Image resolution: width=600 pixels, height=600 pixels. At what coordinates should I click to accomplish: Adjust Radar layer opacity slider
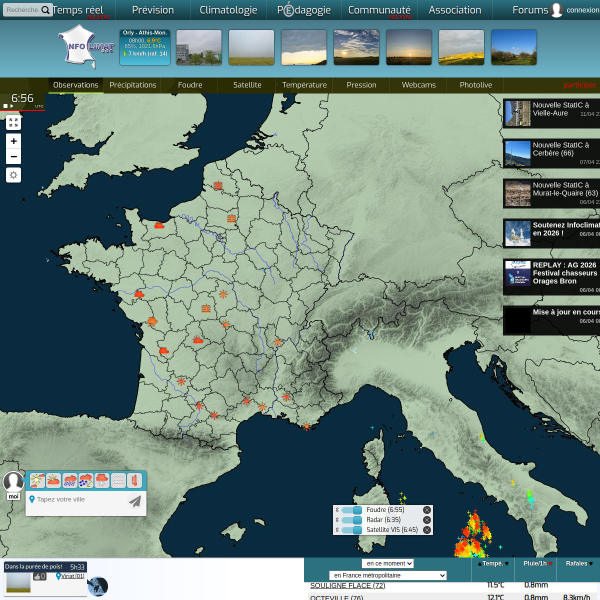point(352,520)
